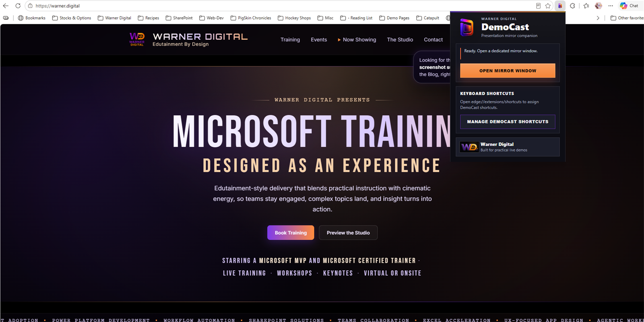The height and width of the screenshot is (322, 644).
Task: Click 'VIRTUAL OR ONSITE' text in hero
Action: [x=392, y=273]
